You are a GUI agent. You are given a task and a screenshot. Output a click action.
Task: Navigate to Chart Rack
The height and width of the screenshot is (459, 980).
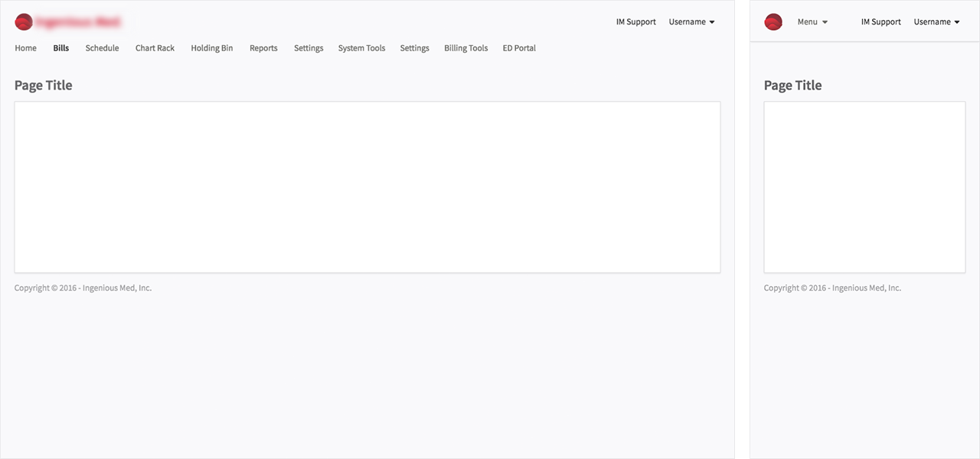pyautogui.click(x=155, y=47)
